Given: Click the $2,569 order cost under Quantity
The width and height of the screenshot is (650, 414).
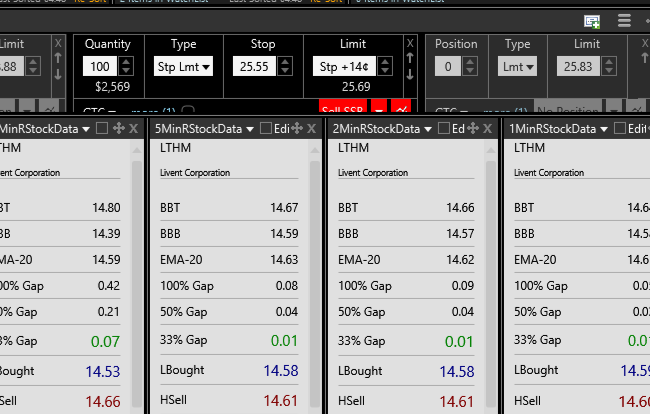Looking at the screenshot, I should (x=112, y=87).
